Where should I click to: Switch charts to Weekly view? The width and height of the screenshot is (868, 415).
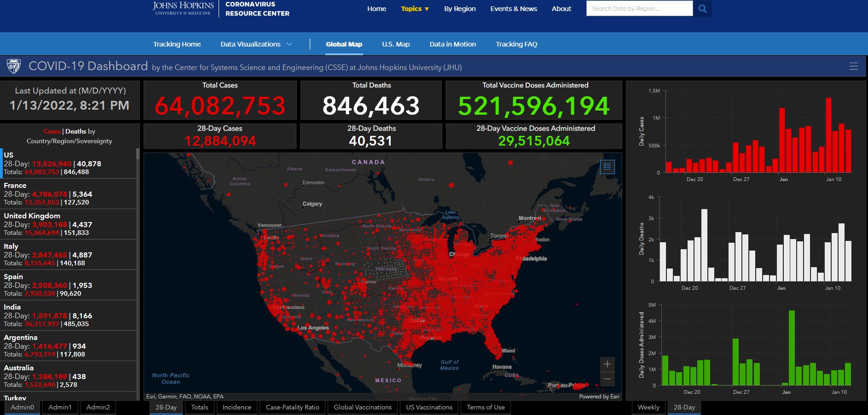pyautogui.click(x=648, y=407)
